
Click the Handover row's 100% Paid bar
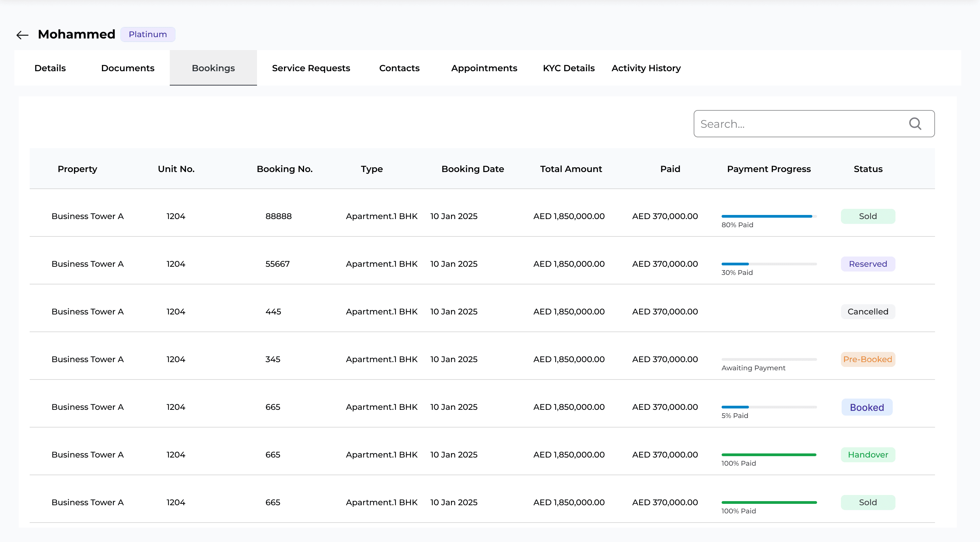pyautogui.click(x=769, y=454)
